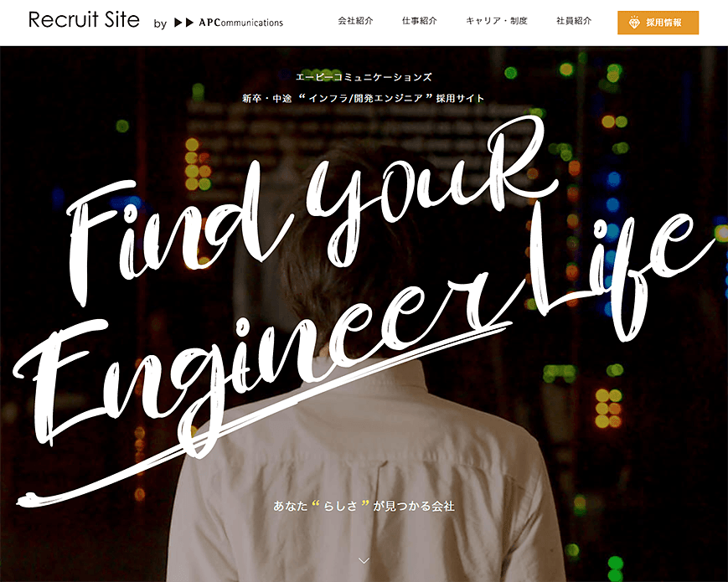Click the 'by' text beside logo
Viewport: 728px width, 582px height.
pyautogui.click(x=160, y=23)
